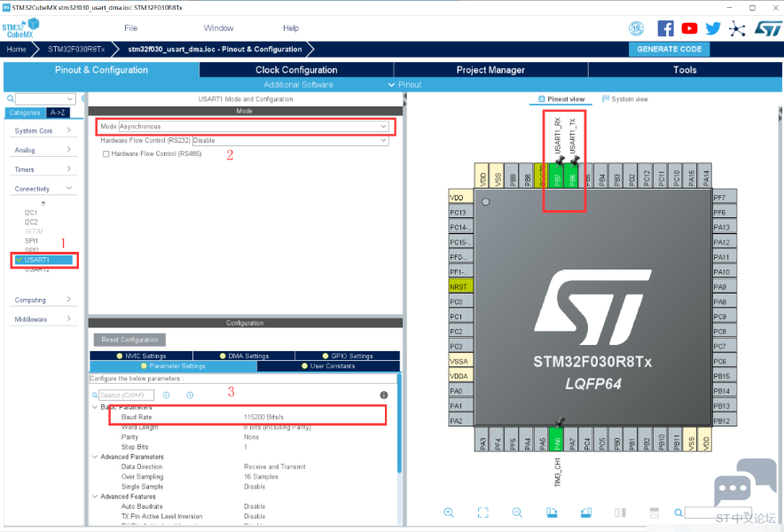Open GPIO Settings tab
The height and width of the screenshot is (532, 784).
click(348, 356)
